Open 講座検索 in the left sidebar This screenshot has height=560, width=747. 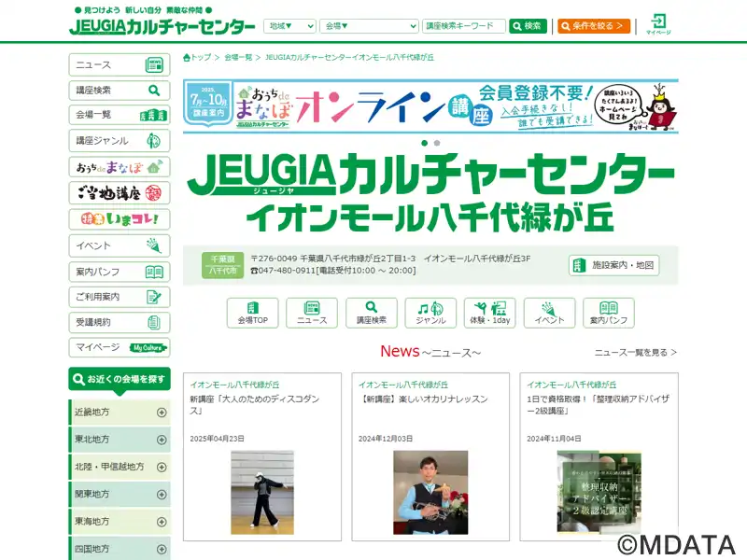[120, 90]
